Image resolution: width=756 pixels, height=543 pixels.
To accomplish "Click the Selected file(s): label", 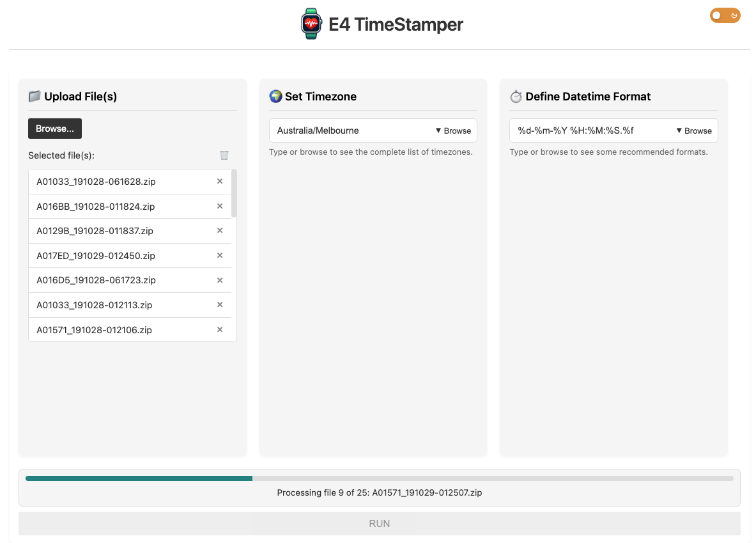I will point(61,155).
